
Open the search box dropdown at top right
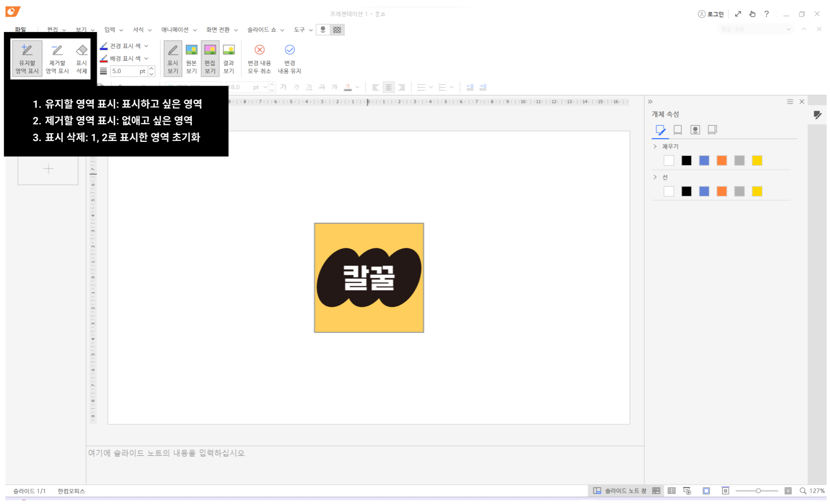(788, 29)
